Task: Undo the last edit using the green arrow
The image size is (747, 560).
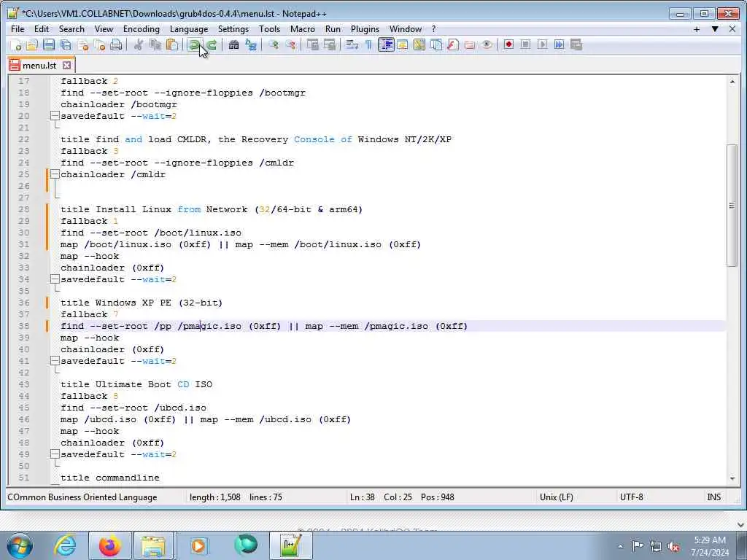Action: click(x=194, y=44)
